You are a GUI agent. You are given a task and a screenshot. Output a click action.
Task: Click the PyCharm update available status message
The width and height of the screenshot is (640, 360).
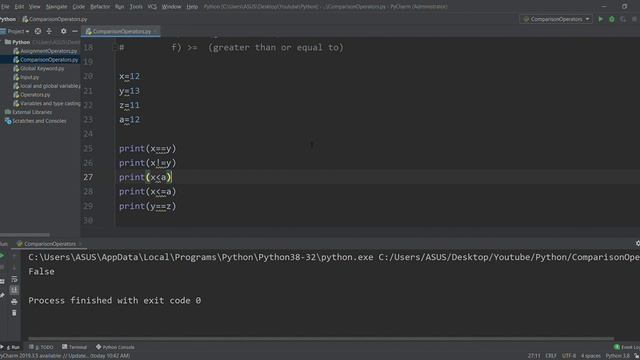(65, 356)
